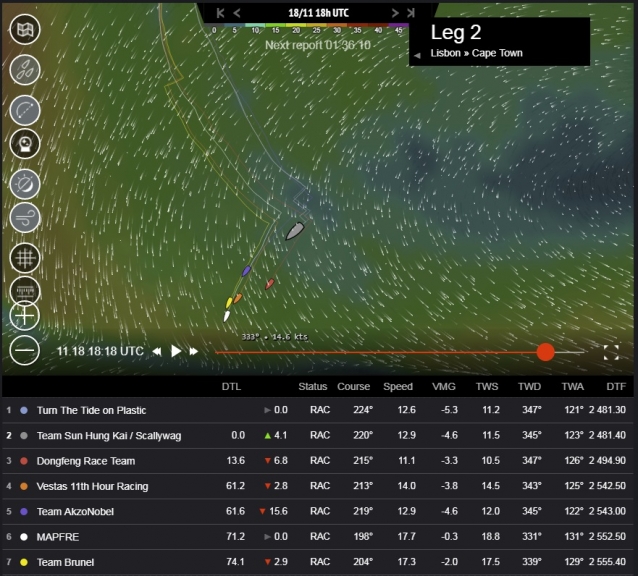
Task: Sort by Course column header
Action: click(x=353, y=386)
